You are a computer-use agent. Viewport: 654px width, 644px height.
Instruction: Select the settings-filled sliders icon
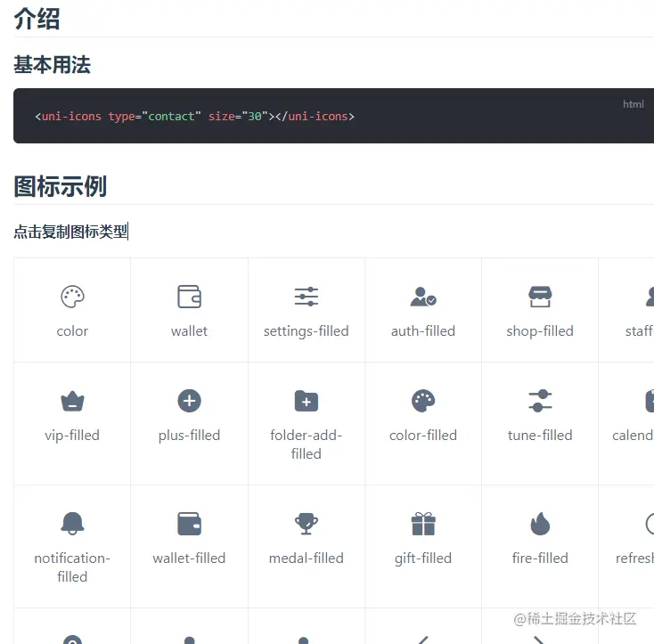click(307, 297)
